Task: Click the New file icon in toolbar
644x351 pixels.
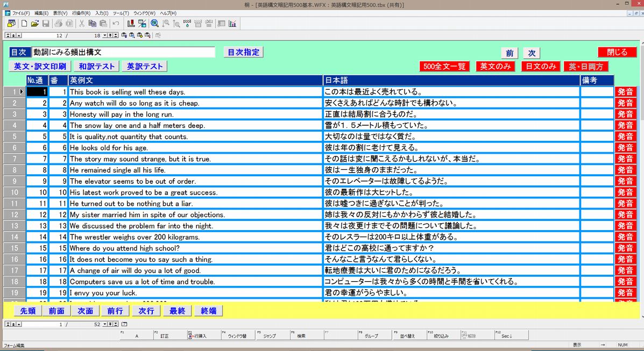Action: [24, 24]
